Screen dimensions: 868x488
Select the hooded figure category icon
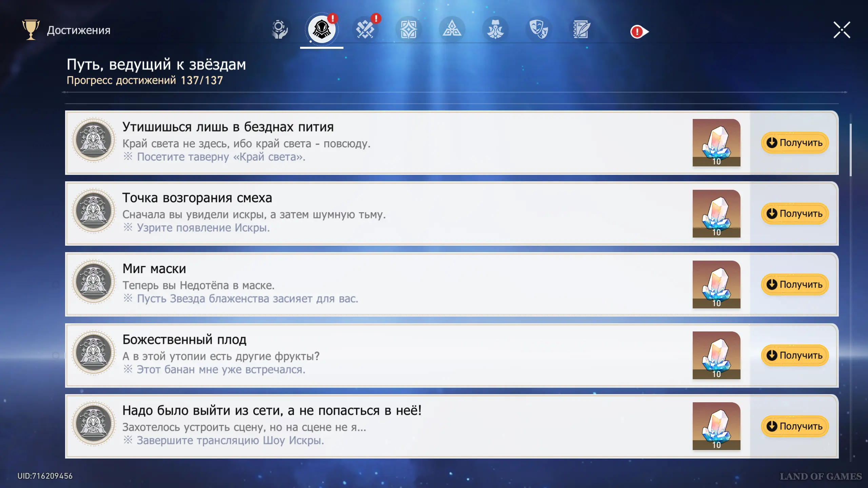coord(321,30)
